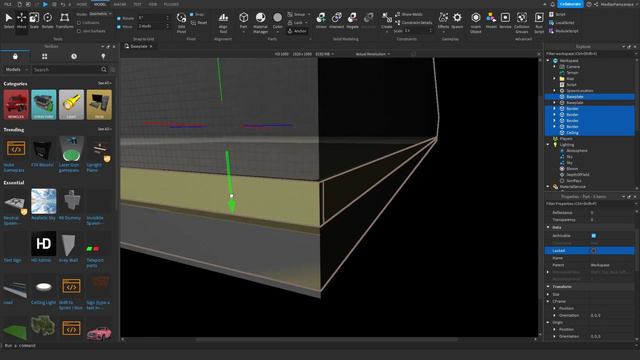The width and height of the screenshot is (640, 360).
Task: Open the Toolbox Recent clock tab
Action: [74, 56]
